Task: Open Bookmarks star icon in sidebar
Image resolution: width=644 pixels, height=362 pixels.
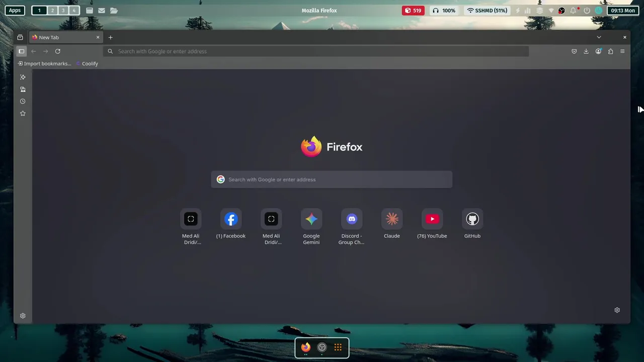Action: [23, 113]
